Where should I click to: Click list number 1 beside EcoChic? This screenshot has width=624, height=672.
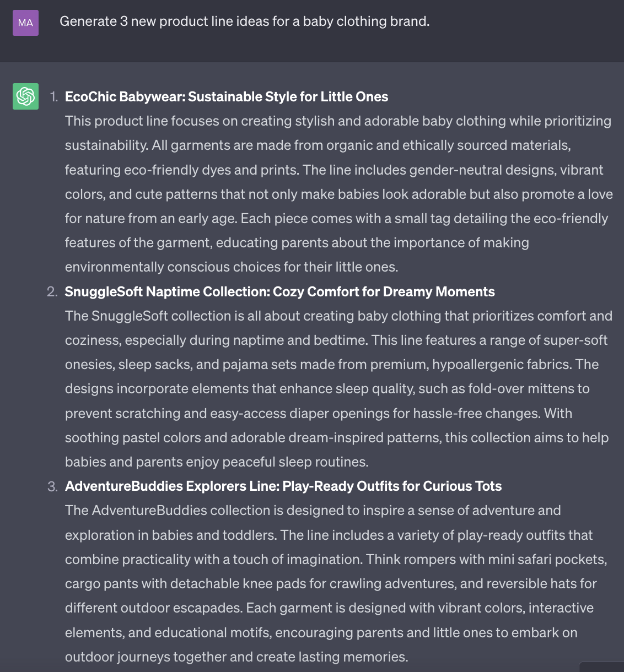53,97
